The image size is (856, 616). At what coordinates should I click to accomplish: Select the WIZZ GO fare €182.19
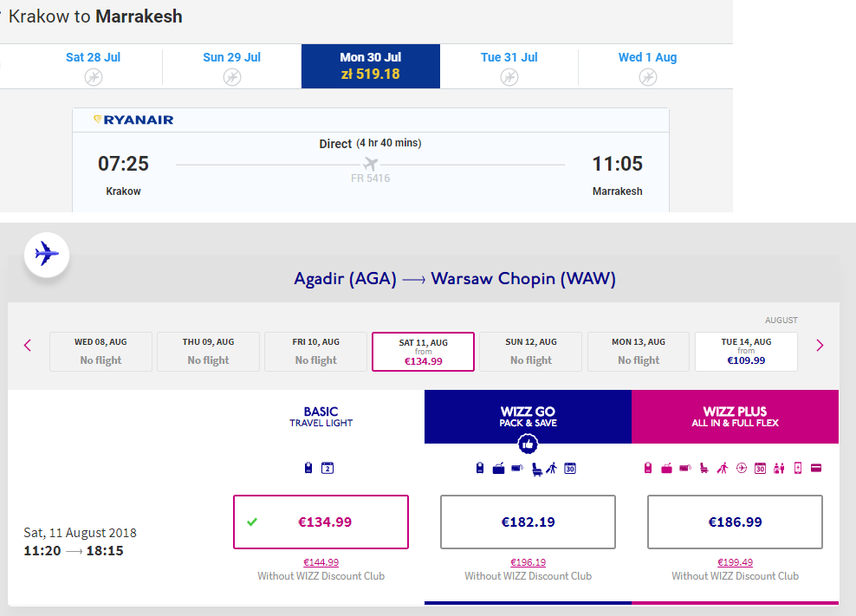coord(528,522)
